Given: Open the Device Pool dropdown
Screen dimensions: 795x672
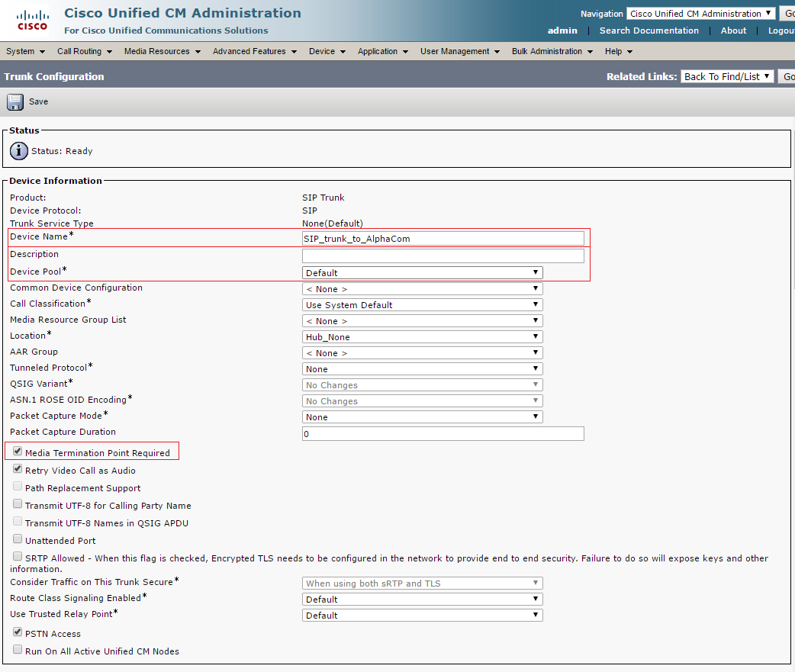Looking at the screenshot, I should pyautogui.click(x=422, y=273).
